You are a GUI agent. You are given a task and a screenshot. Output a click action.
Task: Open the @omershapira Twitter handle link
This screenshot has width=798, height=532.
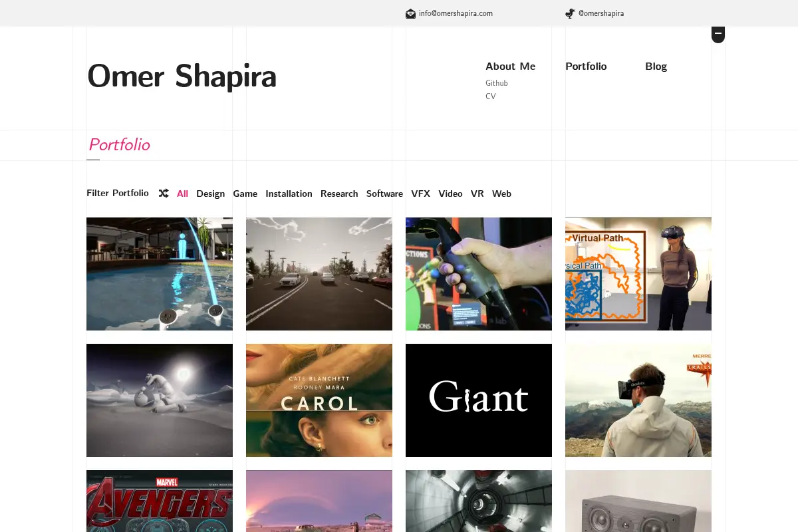point(601,13)
